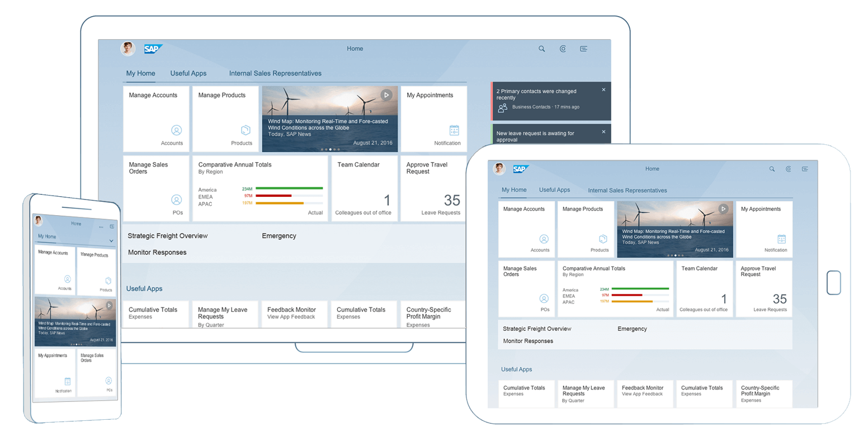Switch to the Useful Apps tab on the laptop
The height and width of the screenshot is (436, 868).
[x=188, y=73]
